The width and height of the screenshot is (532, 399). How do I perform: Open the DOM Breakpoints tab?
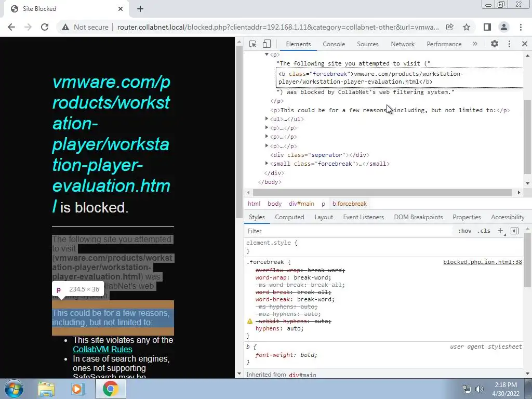tap(418, 217)
